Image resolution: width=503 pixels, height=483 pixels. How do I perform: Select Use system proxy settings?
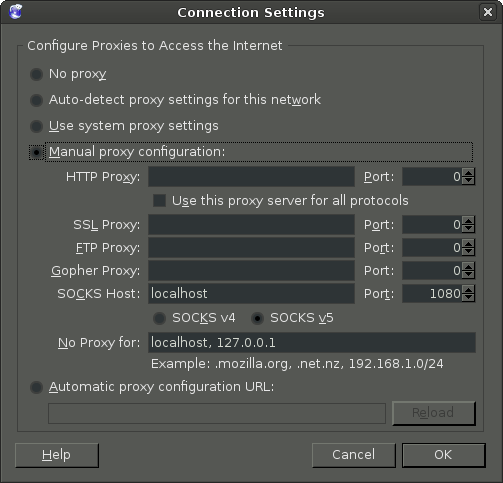coord(36,126)
